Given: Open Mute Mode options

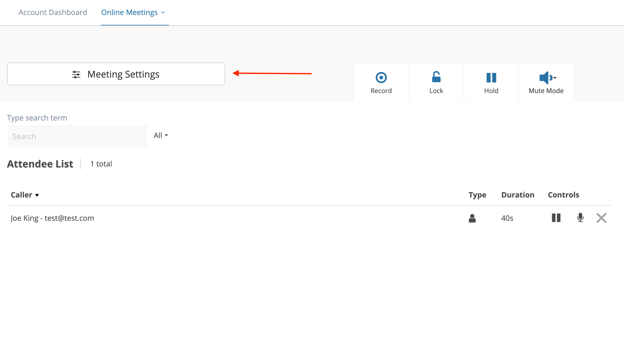Looking at the screenshot, I should click(546, 82).
